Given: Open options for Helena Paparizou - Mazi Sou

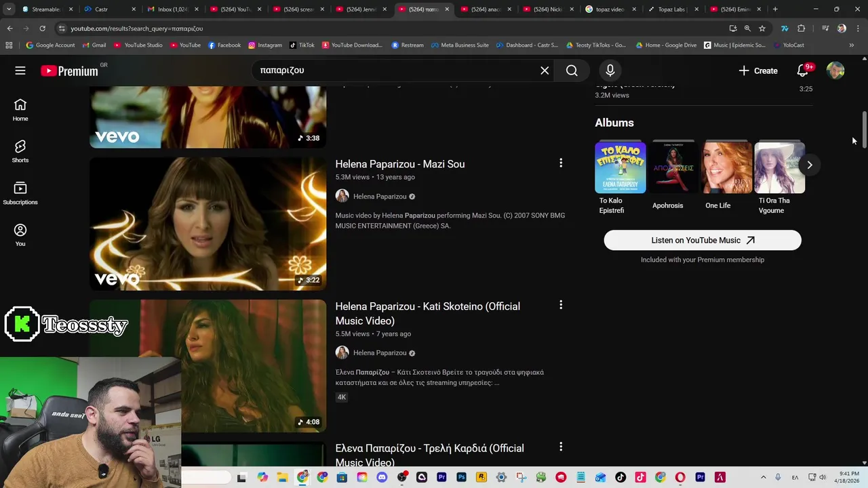Looking at the screenshot, I should (x=561, y=163).
